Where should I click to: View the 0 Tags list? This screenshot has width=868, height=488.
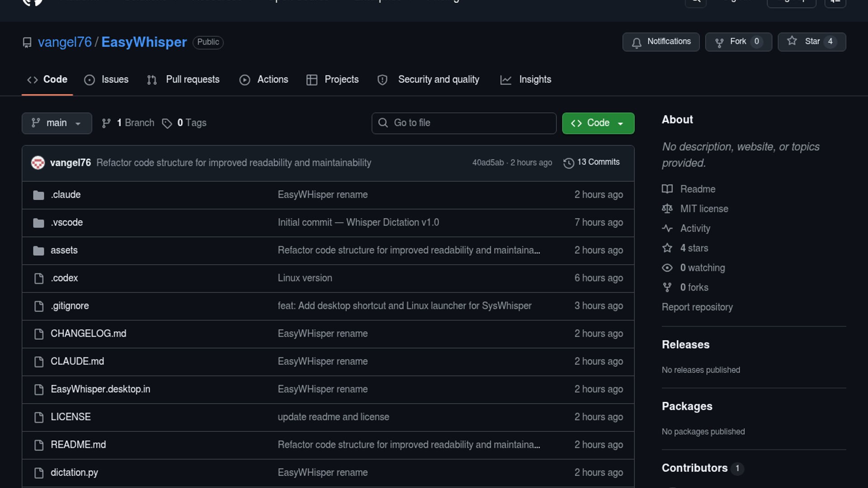pos(184,123)
